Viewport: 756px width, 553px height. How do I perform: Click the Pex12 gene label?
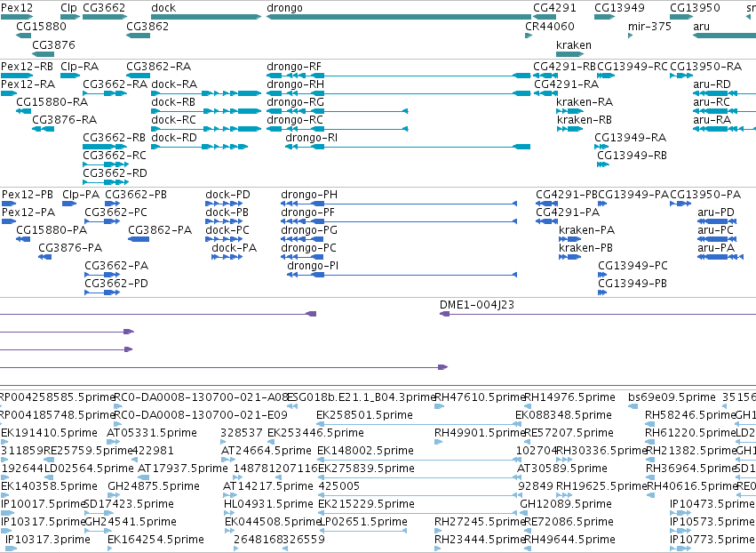pos(17,8)
